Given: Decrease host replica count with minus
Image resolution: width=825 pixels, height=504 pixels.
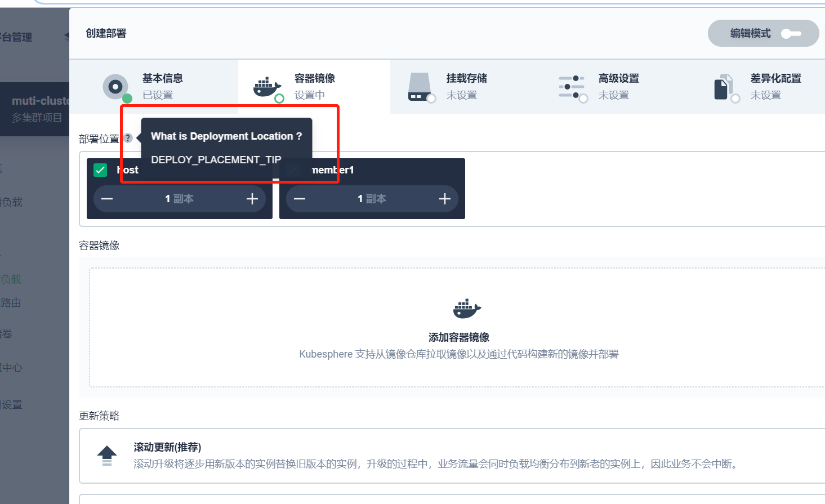Looking at the screenshot, I should coord(107,199).
